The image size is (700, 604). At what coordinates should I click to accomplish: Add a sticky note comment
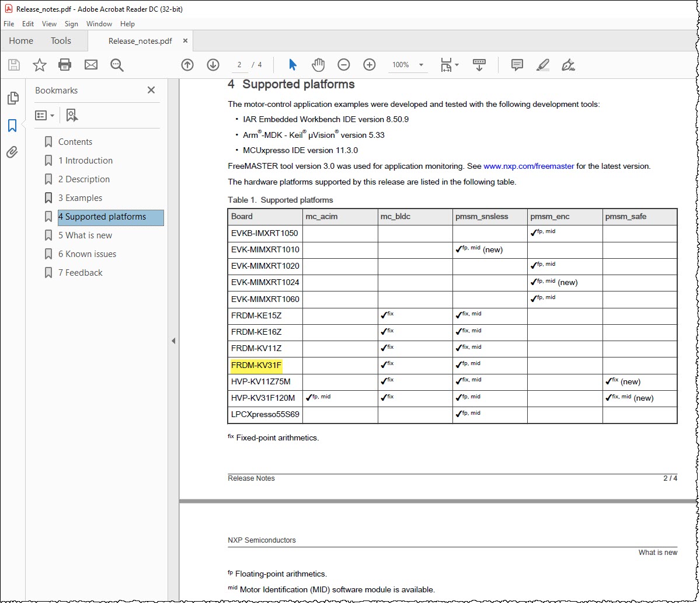[x=517, y=65]
